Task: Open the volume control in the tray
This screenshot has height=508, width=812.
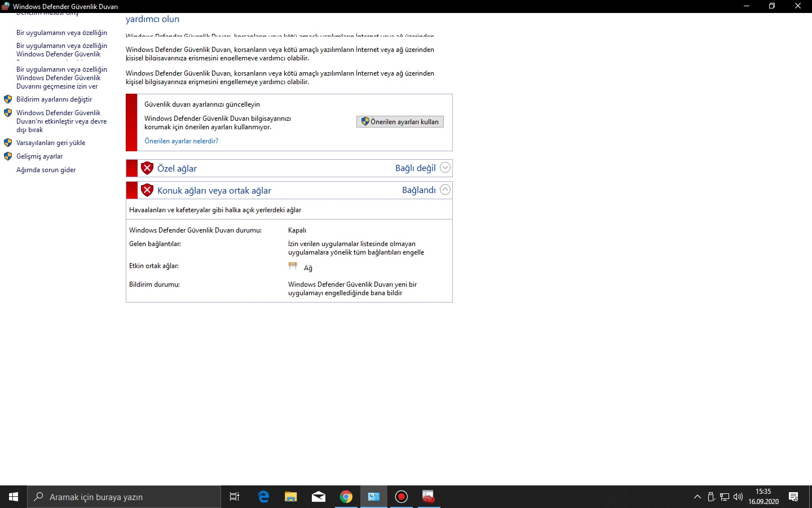Action: pyautogui.click(x=738, y=497)
